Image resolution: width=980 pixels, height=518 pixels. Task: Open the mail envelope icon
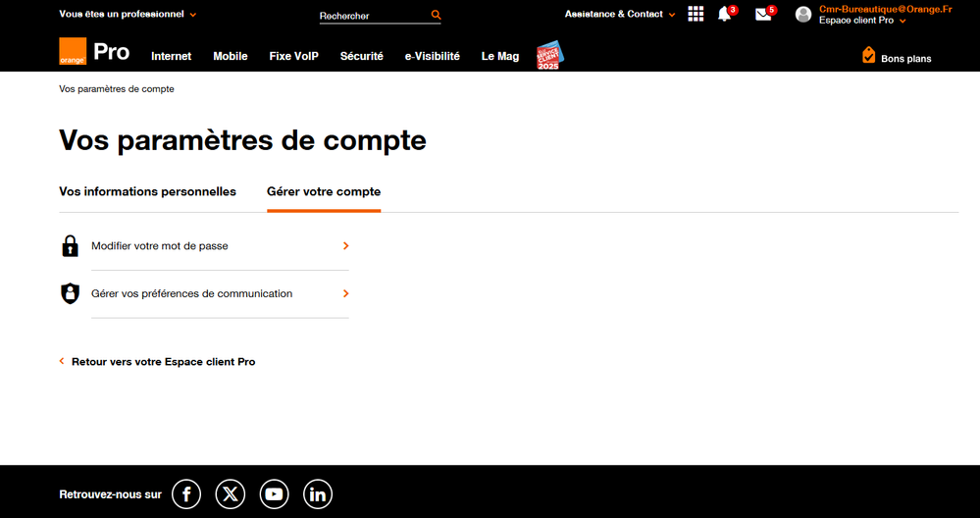(763, 15)
